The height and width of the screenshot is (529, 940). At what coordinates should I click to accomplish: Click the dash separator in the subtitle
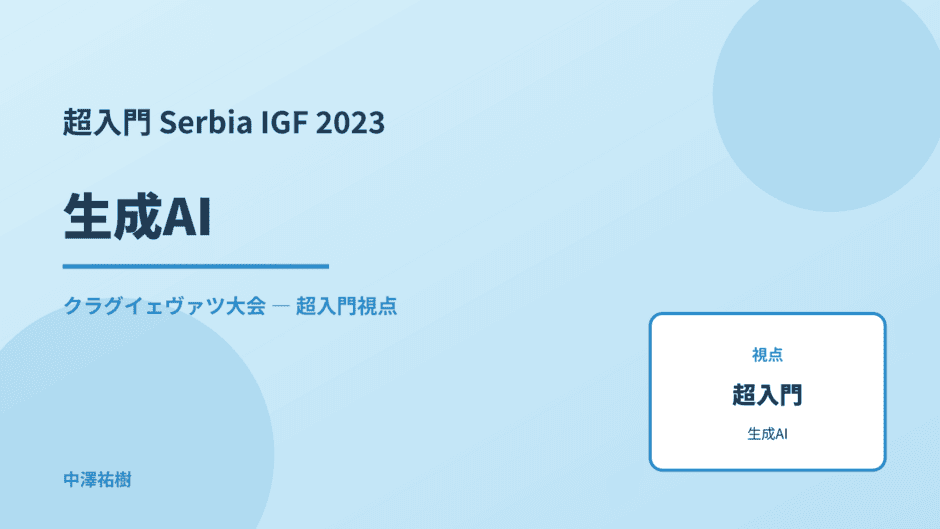click(281, 306)
